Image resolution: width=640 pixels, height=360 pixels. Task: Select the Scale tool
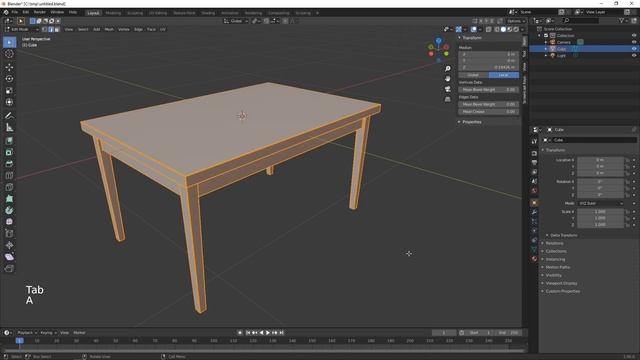[9, 90]
